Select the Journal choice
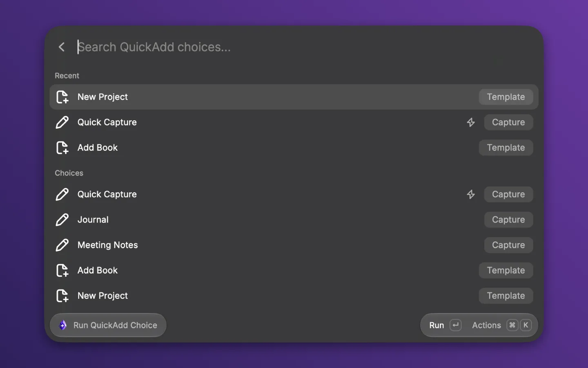Viewport: 588px width, 368px height. click(294, 220)
